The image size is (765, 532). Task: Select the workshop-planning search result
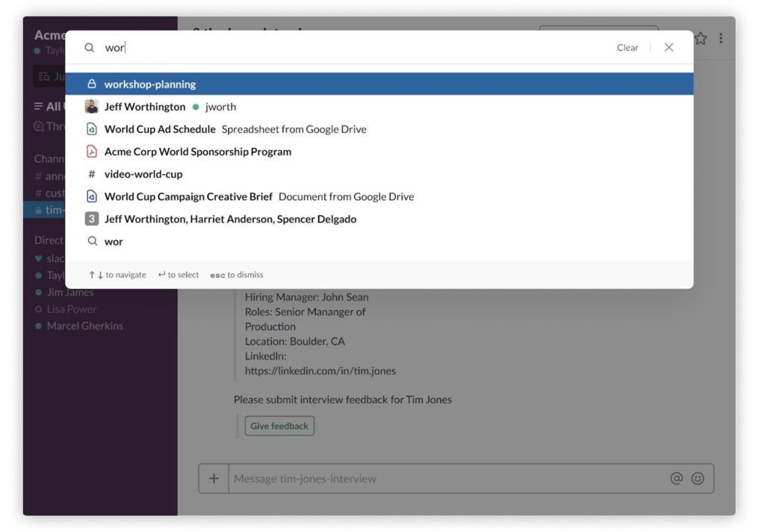(379, 84)
